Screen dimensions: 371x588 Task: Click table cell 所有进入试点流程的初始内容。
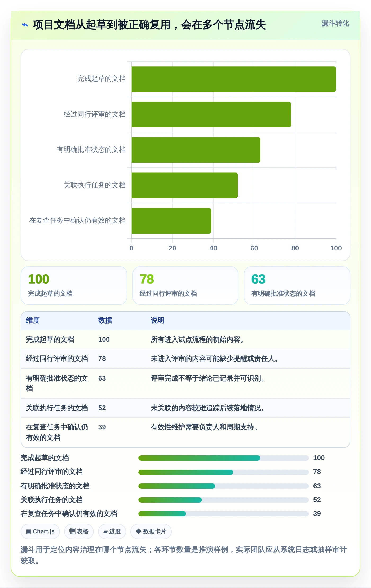coord(197,340)
